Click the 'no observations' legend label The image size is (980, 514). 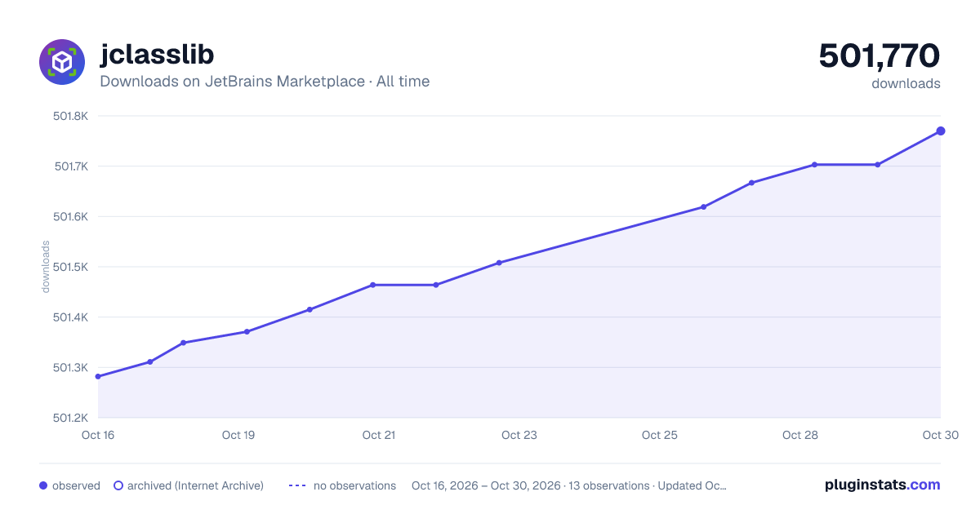coord(354,485)
